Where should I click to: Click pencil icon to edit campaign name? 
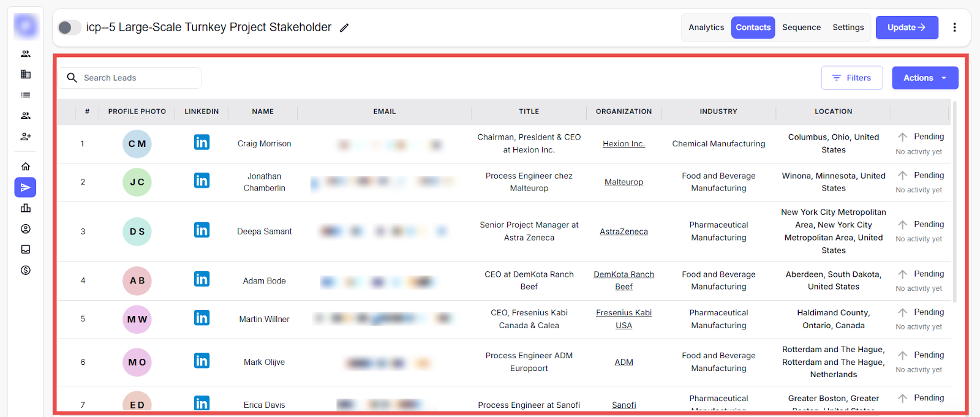344,28
